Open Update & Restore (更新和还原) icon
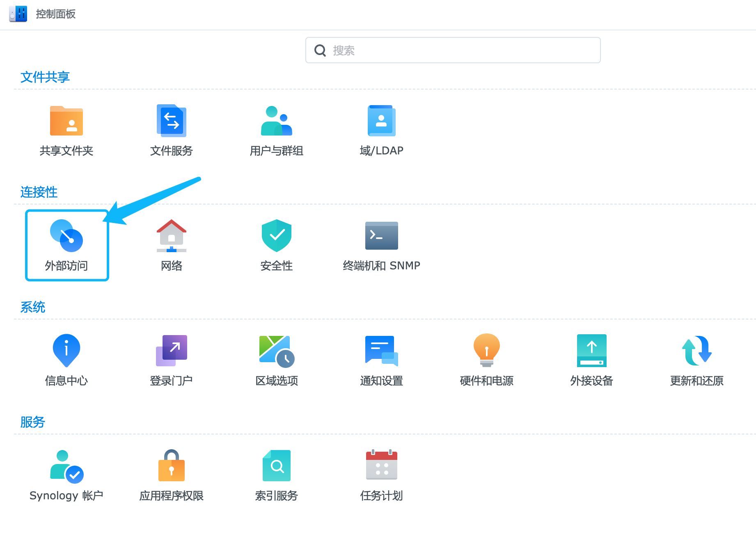The height and width of the screenshot is (533, 756). pyautogui.click(x=697, y=351)
